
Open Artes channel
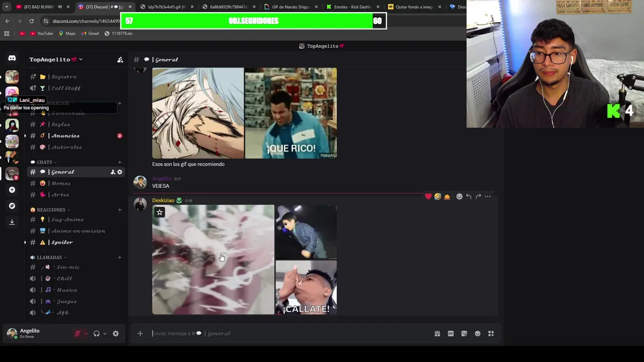(x=75, y=195)
